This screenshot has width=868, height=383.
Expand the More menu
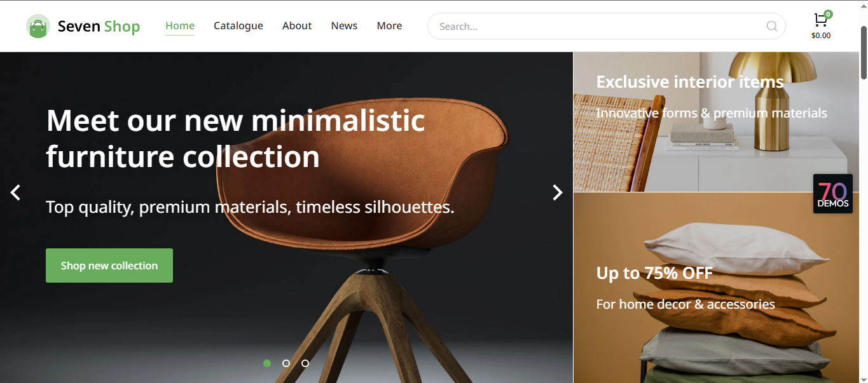coord(389,26)
